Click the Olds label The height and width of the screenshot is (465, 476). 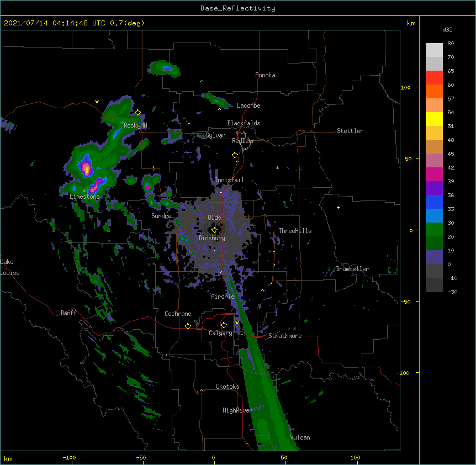click(214, 218)
